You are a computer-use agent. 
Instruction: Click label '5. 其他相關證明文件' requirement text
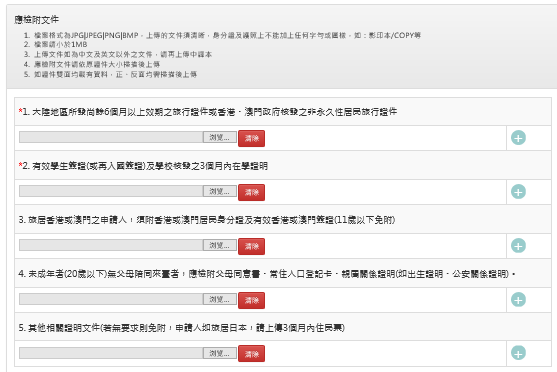(x=182, y=328)
